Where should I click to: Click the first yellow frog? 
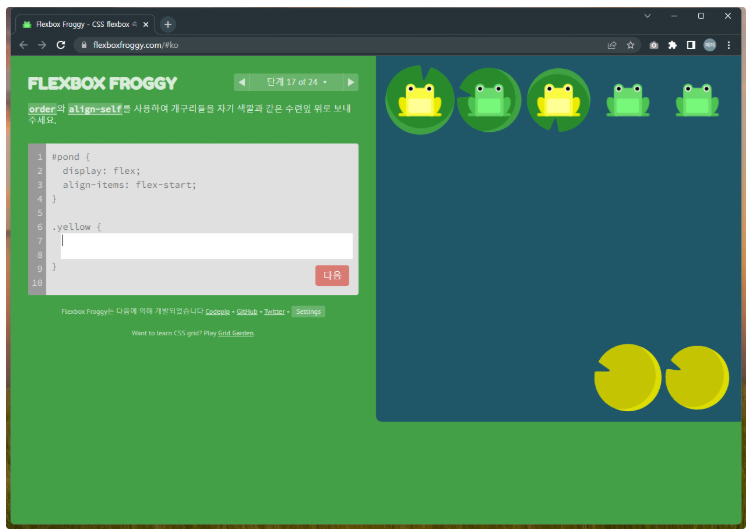coord(419,100)
